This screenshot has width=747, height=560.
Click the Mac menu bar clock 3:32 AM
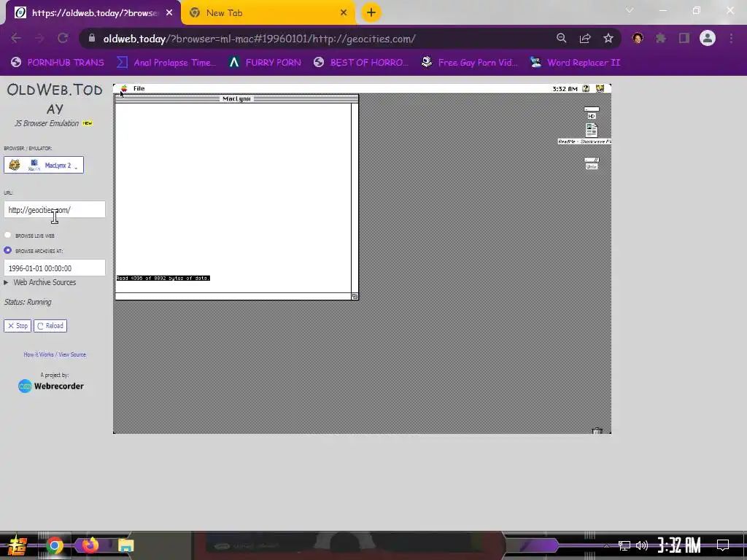pos(565,88)
